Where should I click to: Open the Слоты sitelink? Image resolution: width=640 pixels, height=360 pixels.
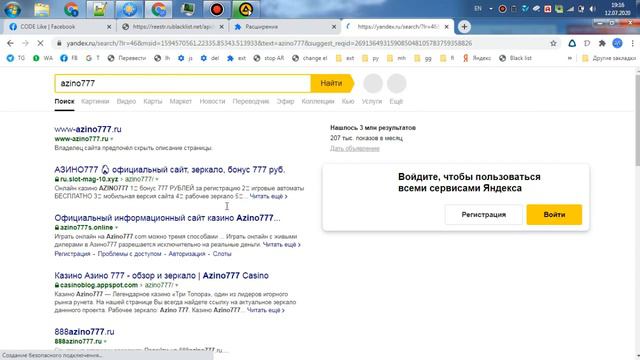tap(222, 253)
